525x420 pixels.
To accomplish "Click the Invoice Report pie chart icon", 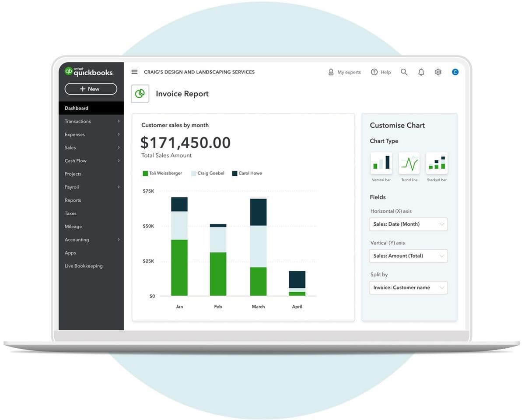I will click(x=140, y=93).
